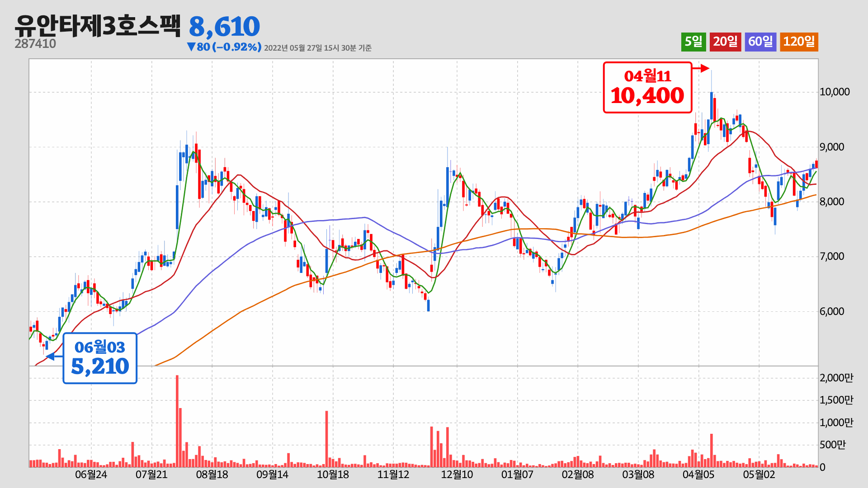Click the 500만 volume axis label

click(x=833, y=445)
